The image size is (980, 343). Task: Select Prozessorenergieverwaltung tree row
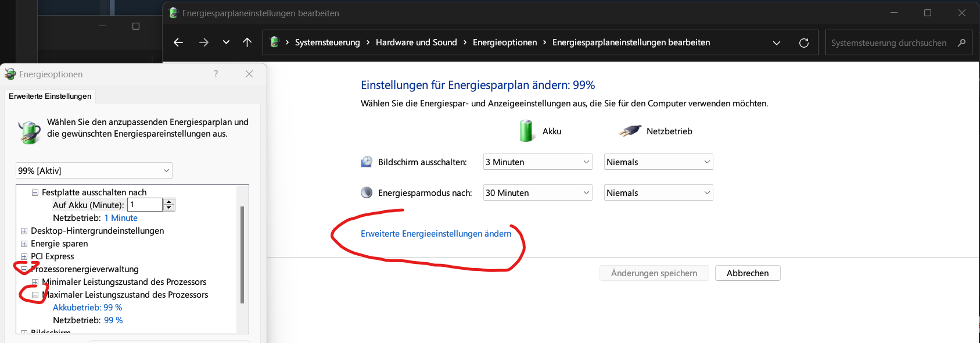85,269
